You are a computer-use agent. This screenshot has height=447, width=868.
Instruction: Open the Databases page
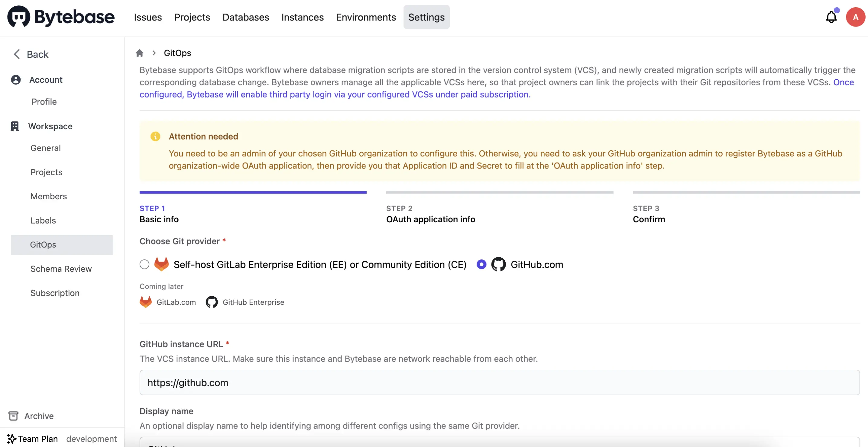[246, 17]
